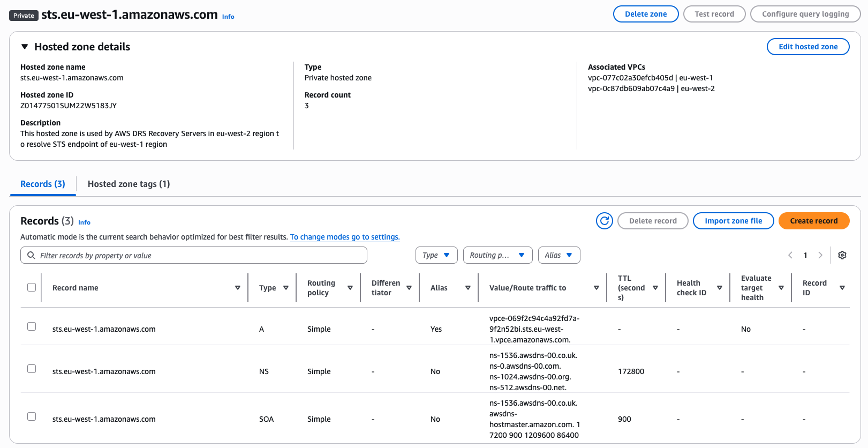This screenshot has height=448, width=868.
Task: Open the Type filter dropdown
Action: (436, 255)
